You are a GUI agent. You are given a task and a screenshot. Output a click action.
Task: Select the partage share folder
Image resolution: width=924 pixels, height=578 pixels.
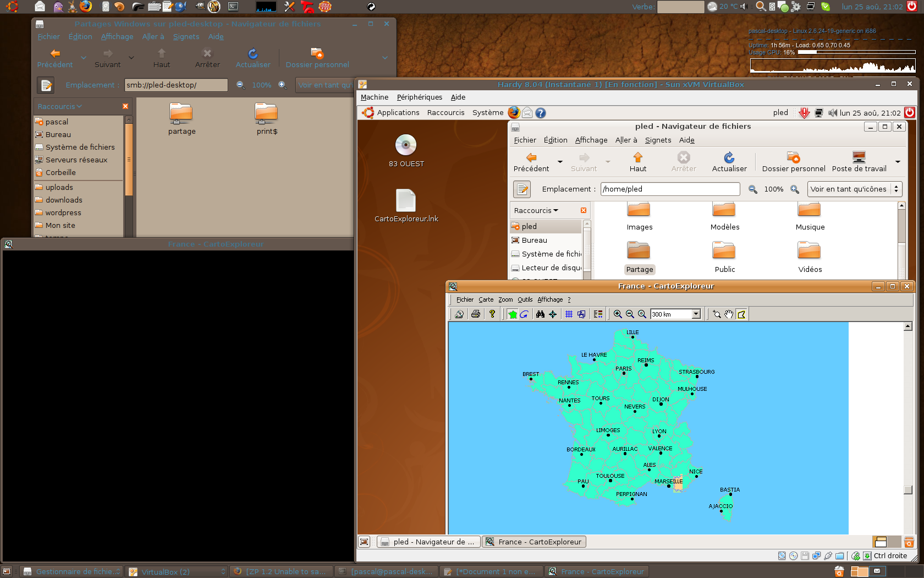pyautogui.click(x=182, y=118)
